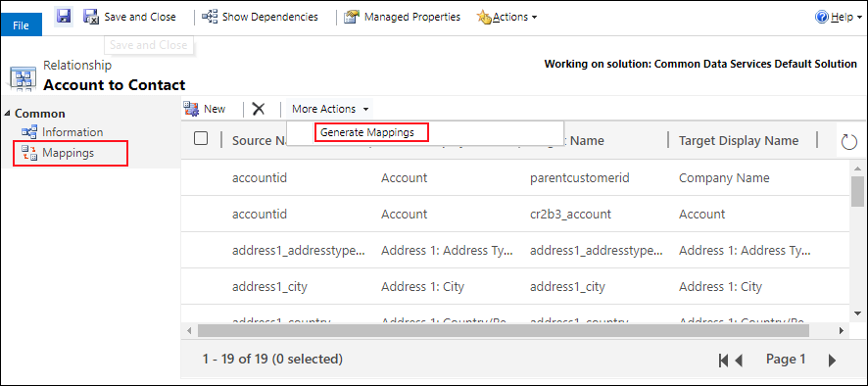Click the Account target display name cell
This screenshot has width=868, height=386.
(701, 214)
